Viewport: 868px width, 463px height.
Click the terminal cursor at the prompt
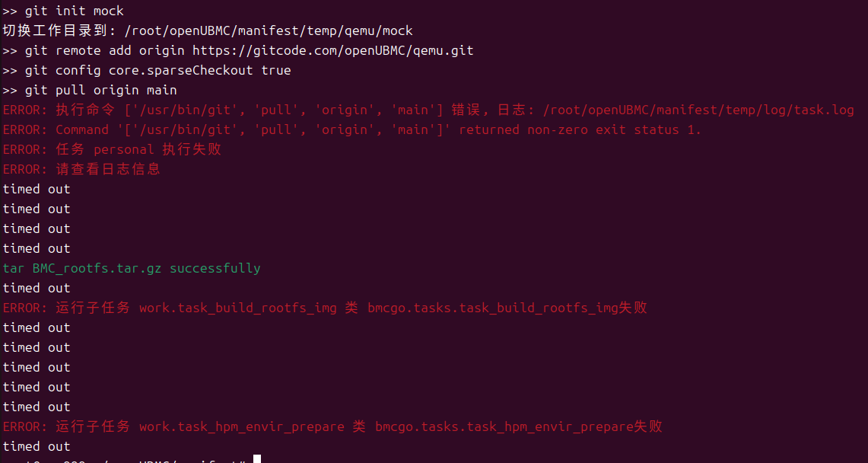[257, 459]
